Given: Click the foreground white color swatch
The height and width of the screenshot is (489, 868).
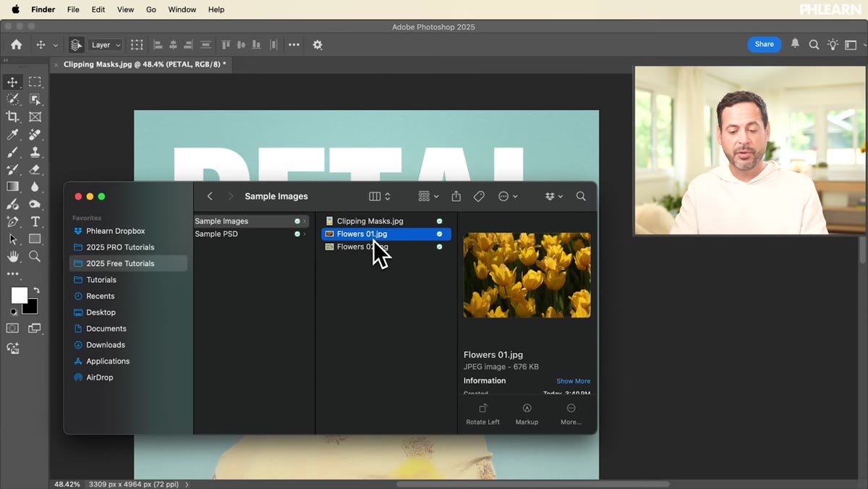Looking at the screenshot, I should 19,295.
